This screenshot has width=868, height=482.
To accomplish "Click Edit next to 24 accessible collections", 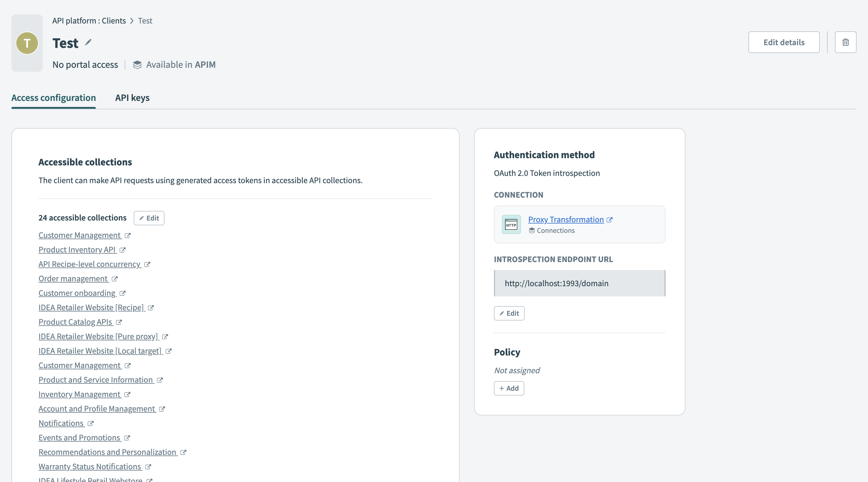I will [x=148, y=218].
